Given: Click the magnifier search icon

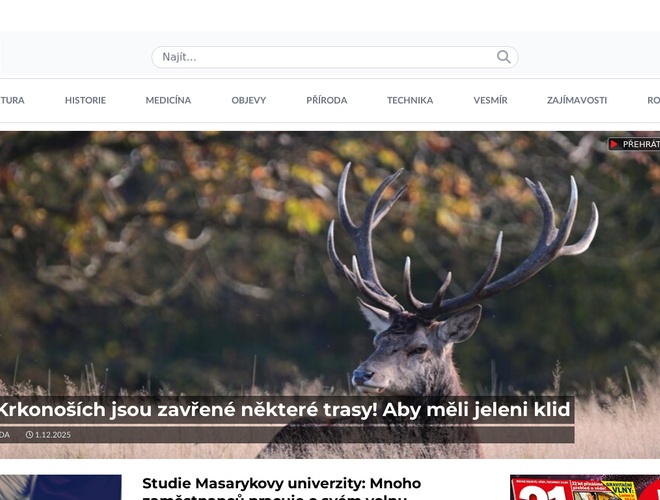Looking at the screenshot, I should 504,57.
